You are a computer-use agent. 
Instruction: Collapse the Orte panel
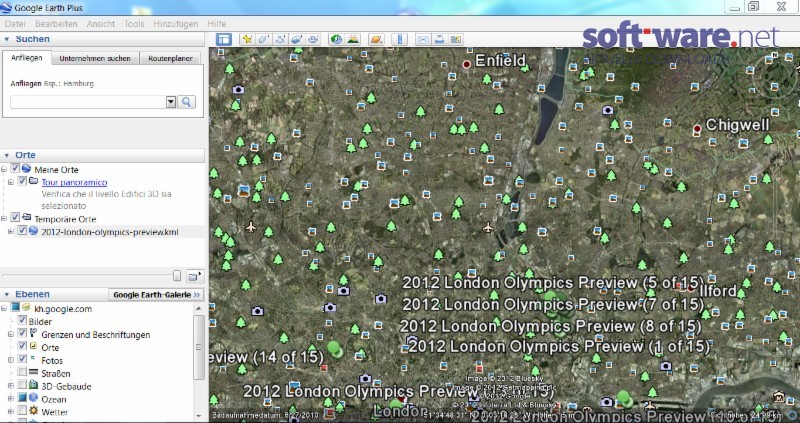pos(7,155)
